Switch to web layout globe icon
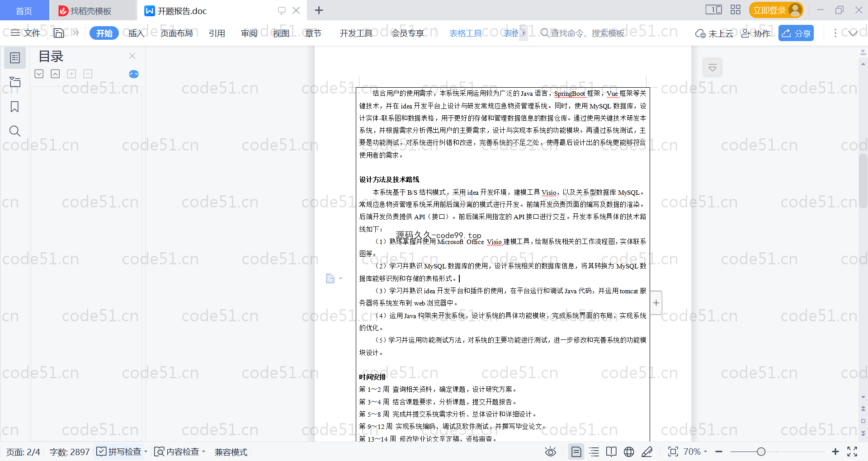 pos(629,452)
